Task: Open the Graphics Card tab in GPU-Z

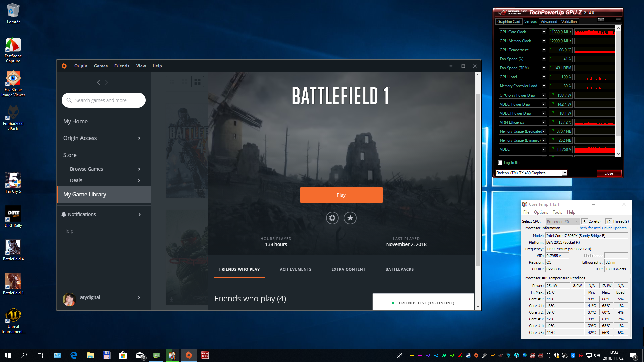Action: click(508, 22)
